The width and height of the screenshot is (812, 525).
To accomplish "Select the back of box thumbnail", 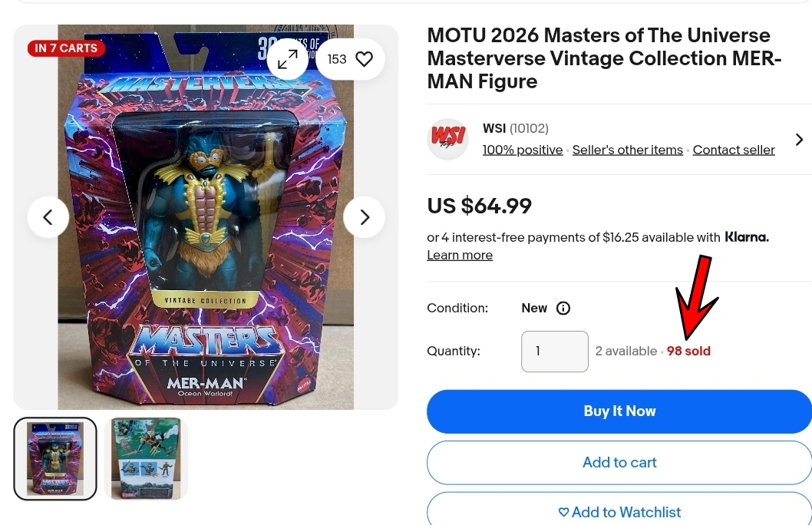I will (x=146, y=459).
